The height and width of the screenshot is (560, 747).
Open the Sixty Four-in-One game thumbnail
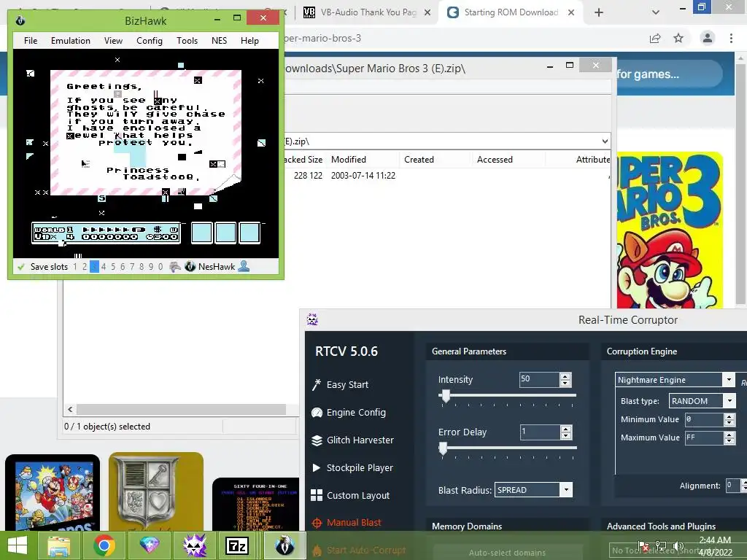(256, 504)
